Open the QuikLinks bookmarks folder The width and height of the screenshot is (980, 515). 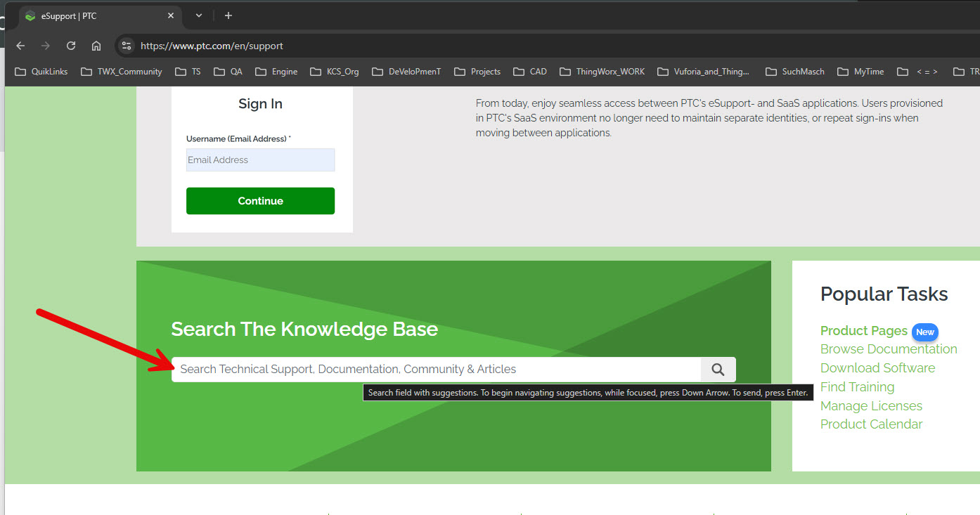41,71
